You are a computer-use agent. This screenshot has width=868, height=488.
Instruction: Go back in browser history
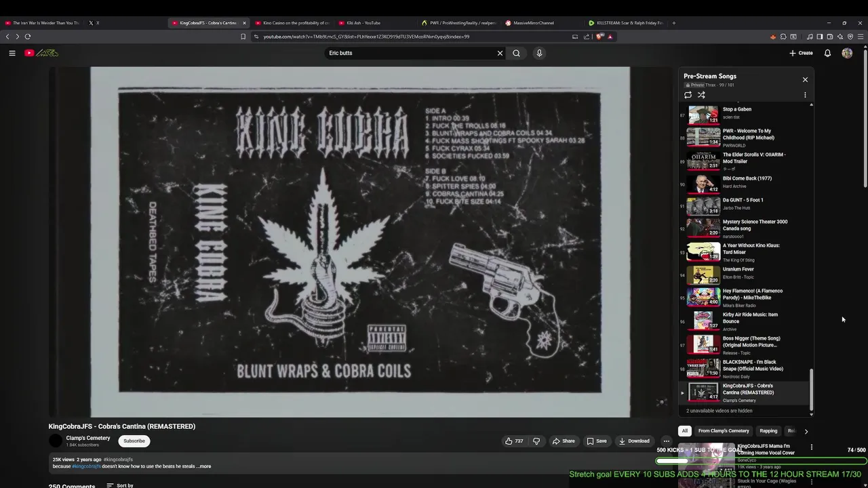point(7,37)
